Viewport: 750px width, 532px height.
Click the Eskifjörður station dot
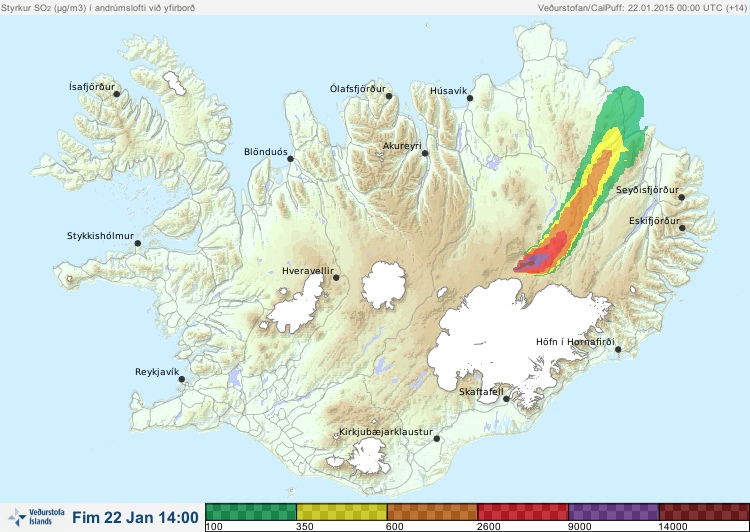point(682,228)
